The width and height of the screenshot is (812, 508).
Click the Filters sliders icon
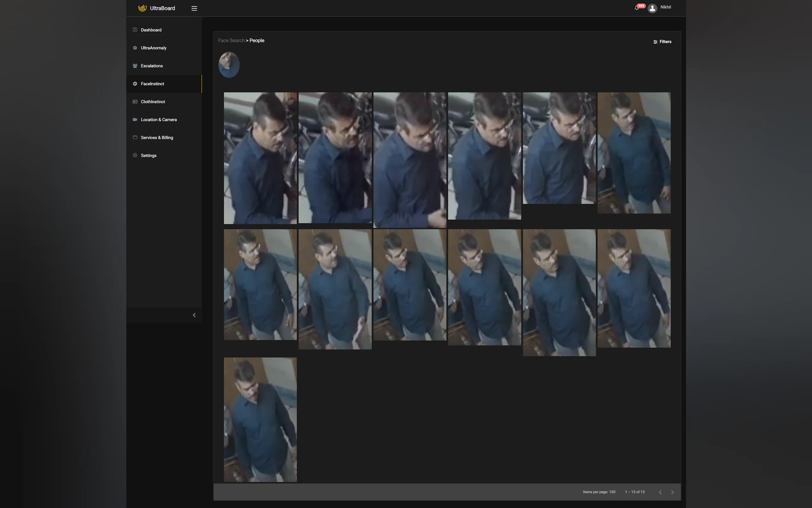[x=655, y=42]
